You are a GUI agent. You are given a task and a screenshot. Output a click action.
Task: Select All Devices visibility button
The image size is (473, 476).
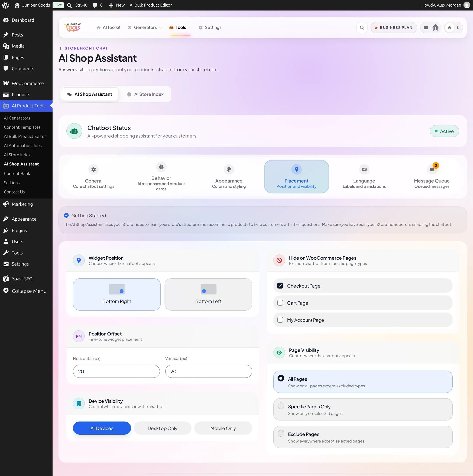point(102,428)
